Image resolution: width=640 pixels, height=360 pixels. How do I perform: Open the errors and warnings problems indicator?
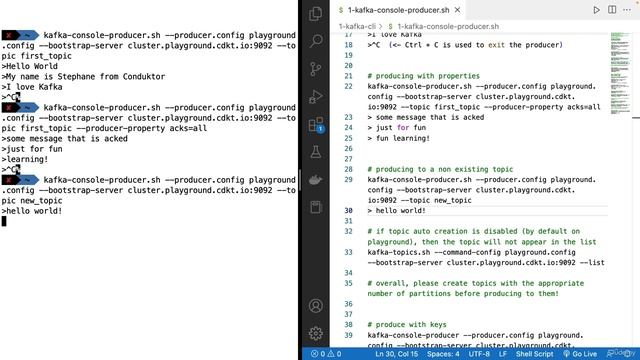point(326,354)
